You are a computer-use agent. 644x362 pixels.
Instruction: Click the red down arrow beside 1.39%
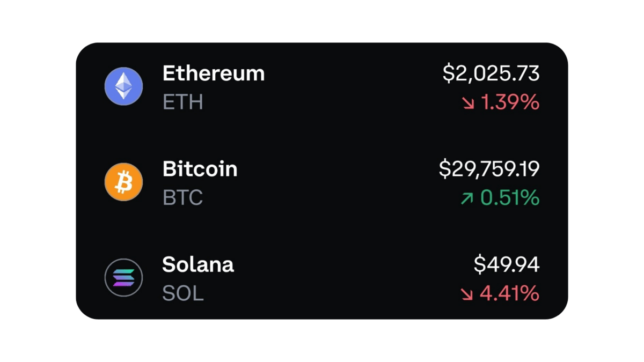click(x=469, y=102)
